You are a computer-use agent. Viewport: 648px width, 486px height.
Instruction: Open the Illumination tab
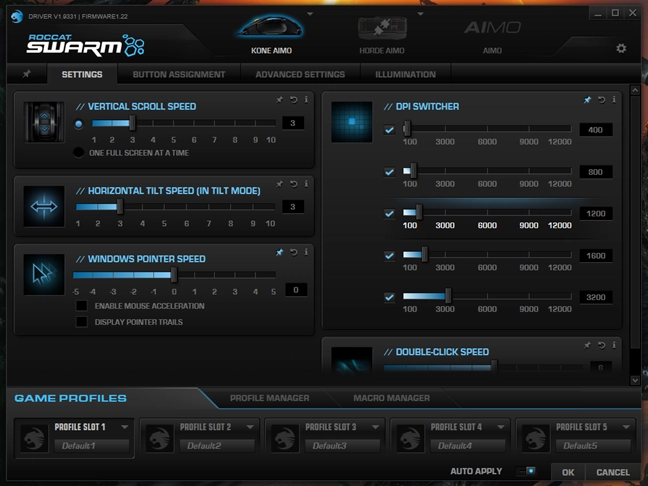point(405,74)
